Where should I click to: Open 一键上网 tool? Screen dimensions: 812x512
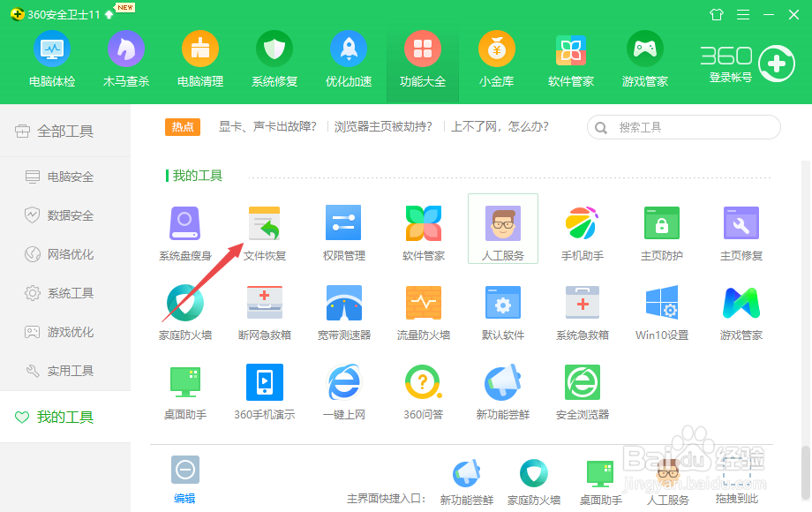pyautogui.click(x=343, y=388)
